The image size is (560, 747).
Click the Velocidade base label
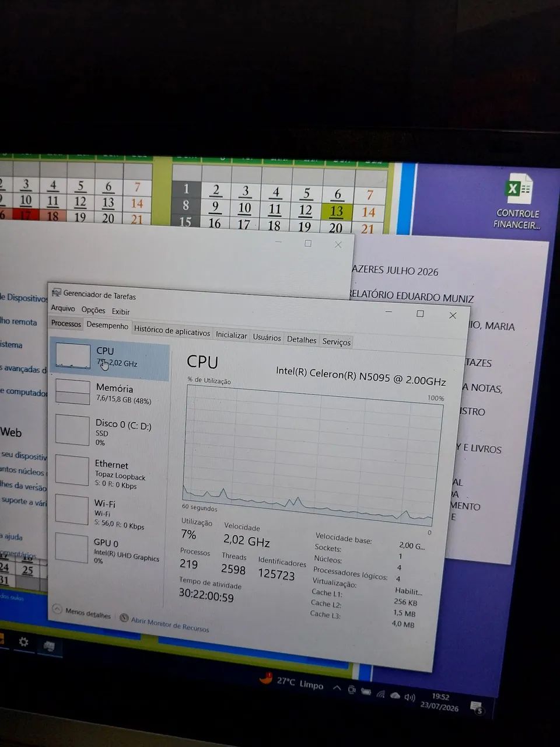tap(344, 538)
